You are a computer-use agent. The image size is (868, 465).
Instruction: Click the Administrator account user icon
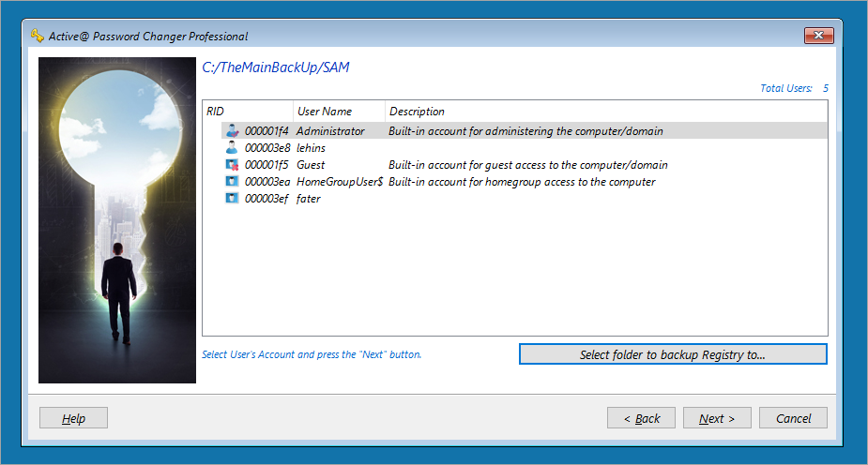tap(232, 131)
